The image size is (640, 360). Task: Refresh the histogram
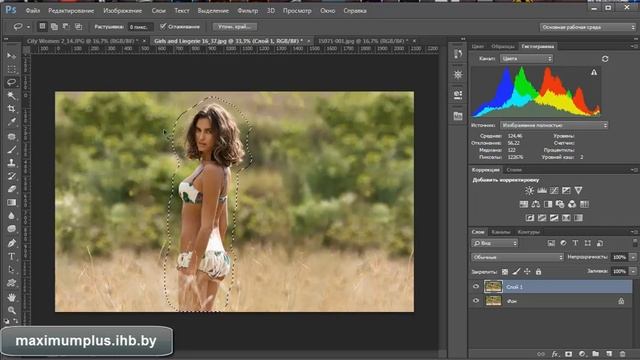[605, 59]
